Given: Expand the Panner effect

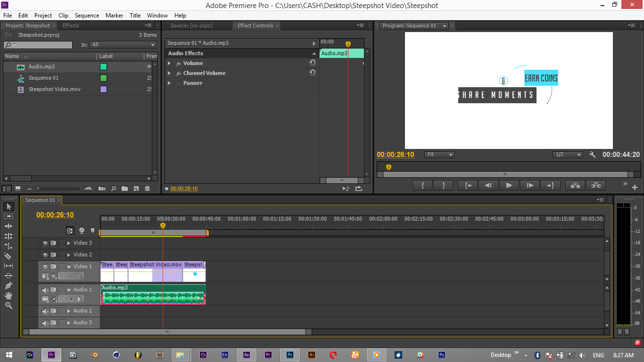Looking at the screenshot, I should click(x=169, y=83).
